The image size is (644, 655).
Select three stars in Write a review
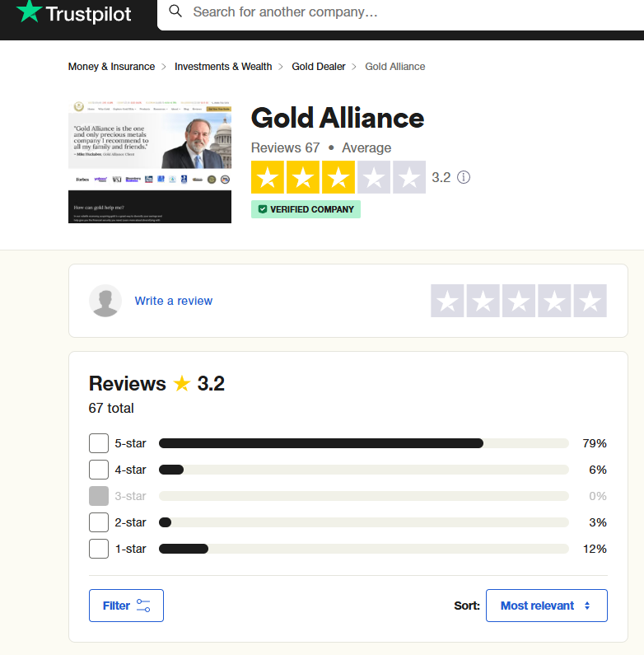519,301
